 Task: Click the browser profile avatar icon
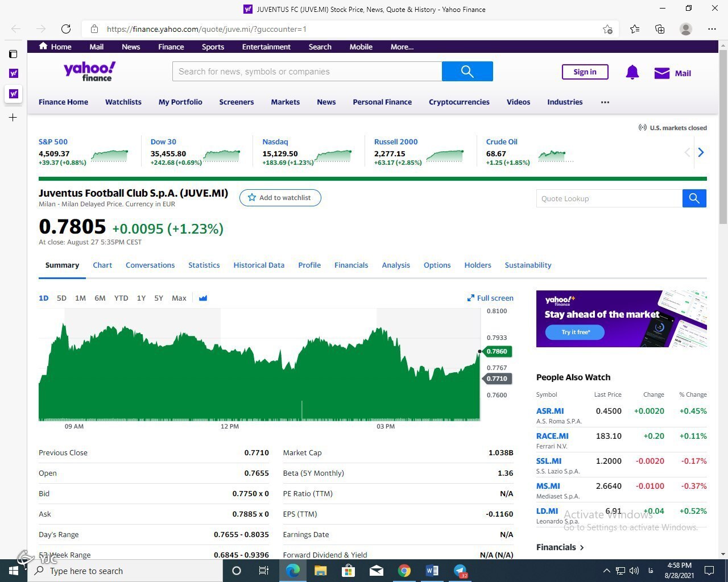click(x=686, y=29)
